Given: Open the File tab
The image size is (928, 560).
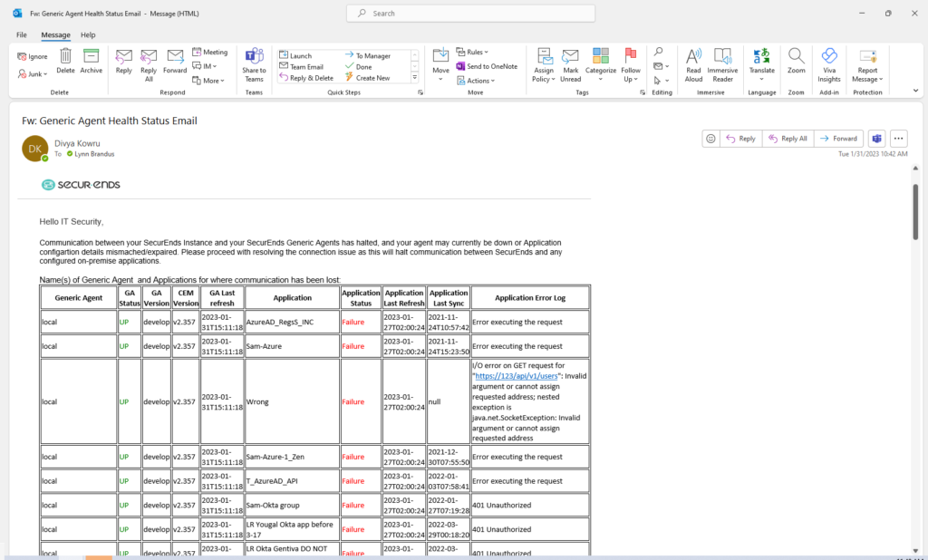Looking at the screenshot, I should point(22,35).
